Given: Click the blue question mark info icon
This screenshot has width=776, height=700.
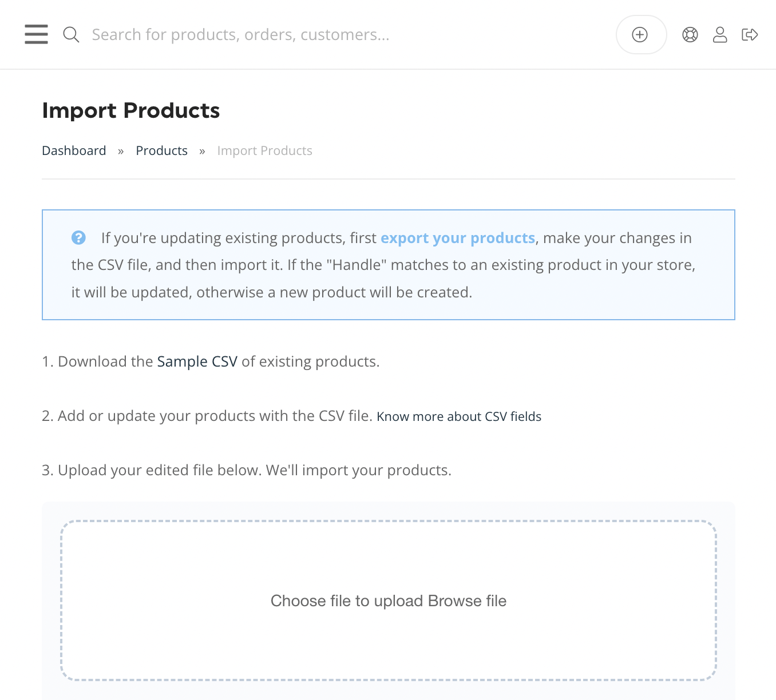Looking at the screenshot, I should 78,238.
